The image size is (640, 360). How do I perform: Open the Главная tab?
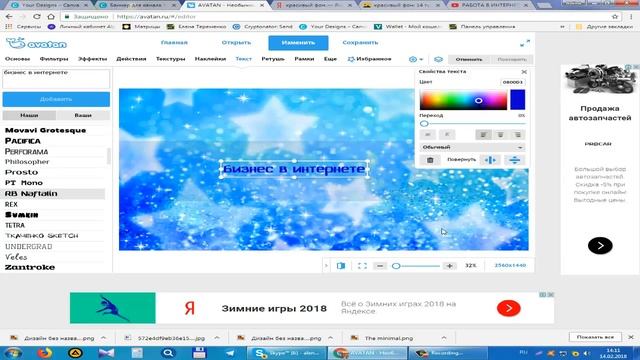pos(174,42)
